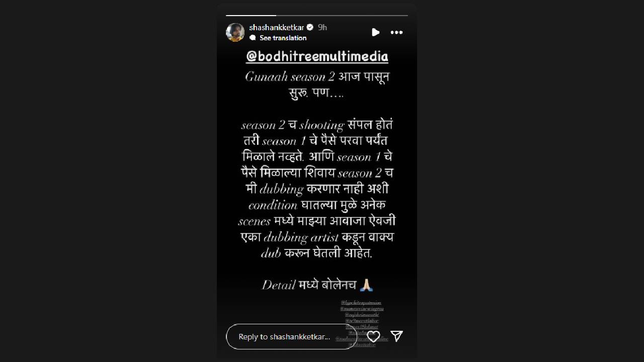Click the 9h timestamp beside the username
Viewport: 644px width, 362px height.
[x=323, y=27]
